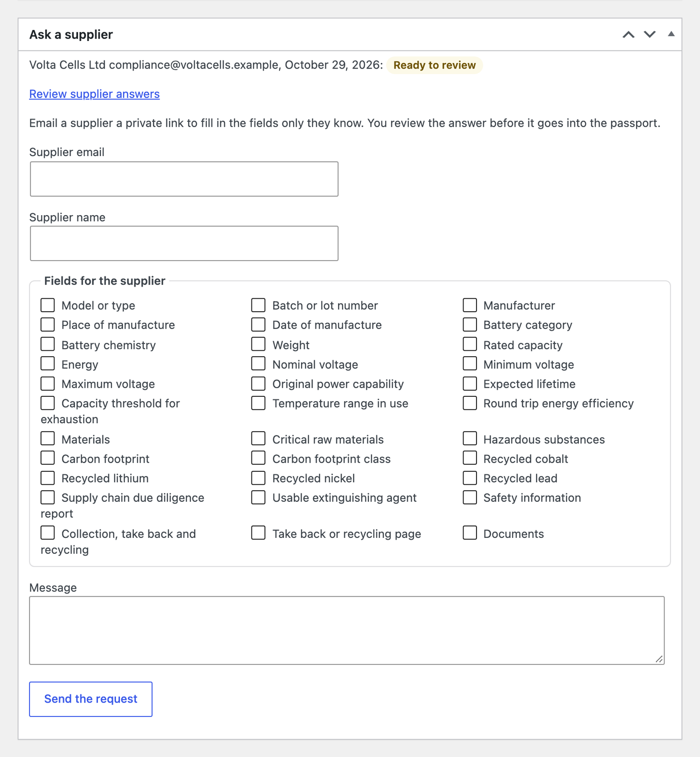Check the Model or type checkbox
The image size is (700, 757).
pyautogui.click(x=47, y=305)
